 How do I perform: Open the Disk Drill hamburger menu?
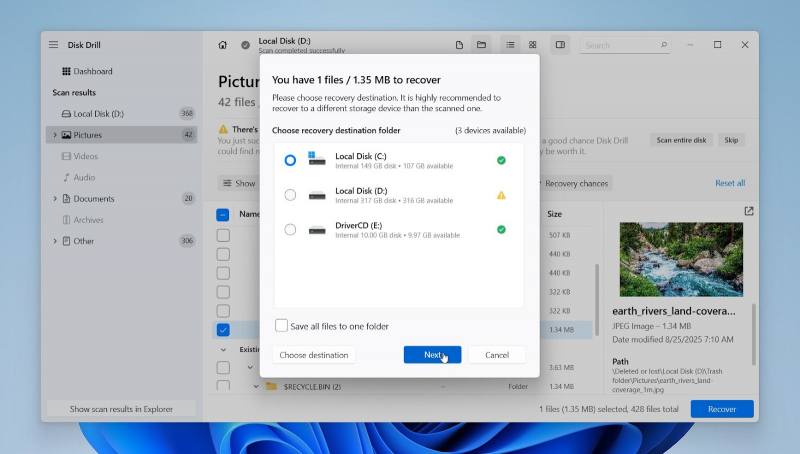click(x=54, y=45)
